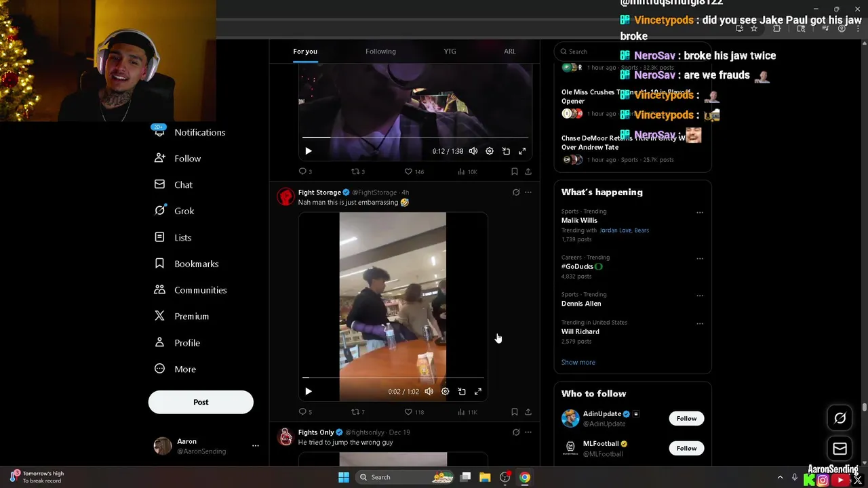Image resolution: width=868 pixels, height=488 pixels.
Task: Share the Fight Storage post
Action: [x=528, y=412]
